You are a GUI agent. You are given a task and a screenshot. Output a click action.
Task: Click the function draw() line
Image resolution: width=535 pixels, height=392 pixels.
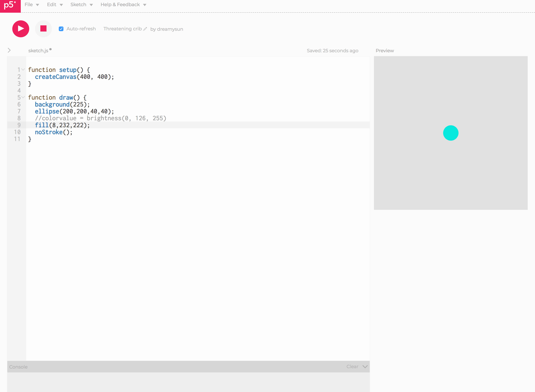click(57, 98)
